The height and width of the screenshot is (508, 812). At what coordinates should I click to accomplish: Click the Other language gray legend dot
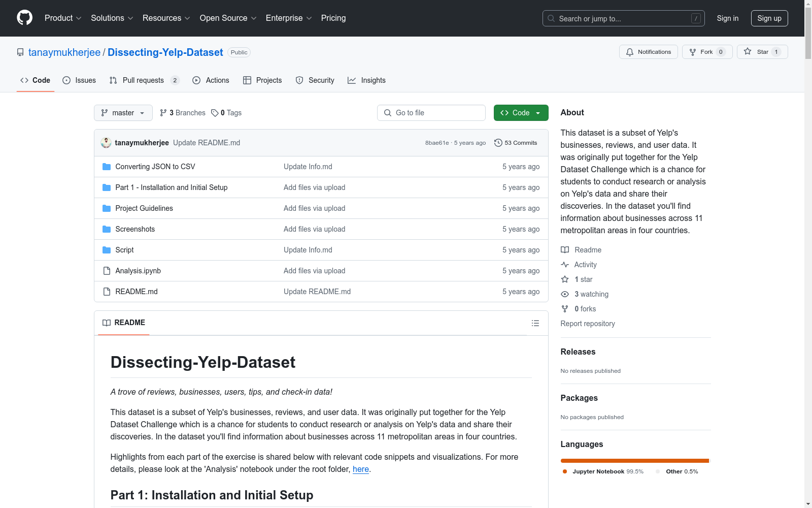click(658, 471)
